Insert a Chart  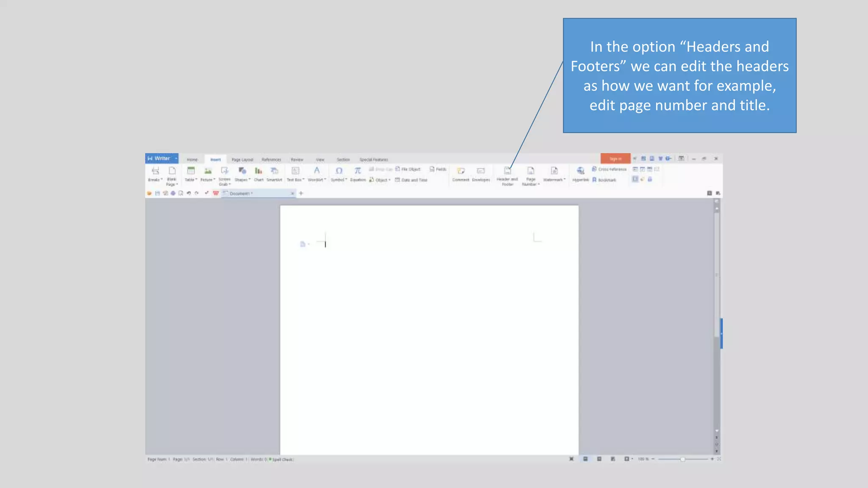[259, 174]
